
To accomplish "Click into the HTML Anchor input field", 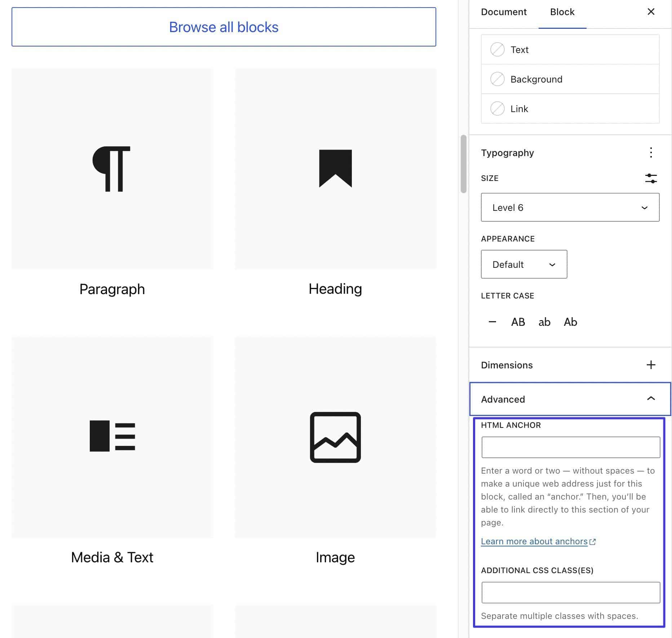I will coord(571,447).
